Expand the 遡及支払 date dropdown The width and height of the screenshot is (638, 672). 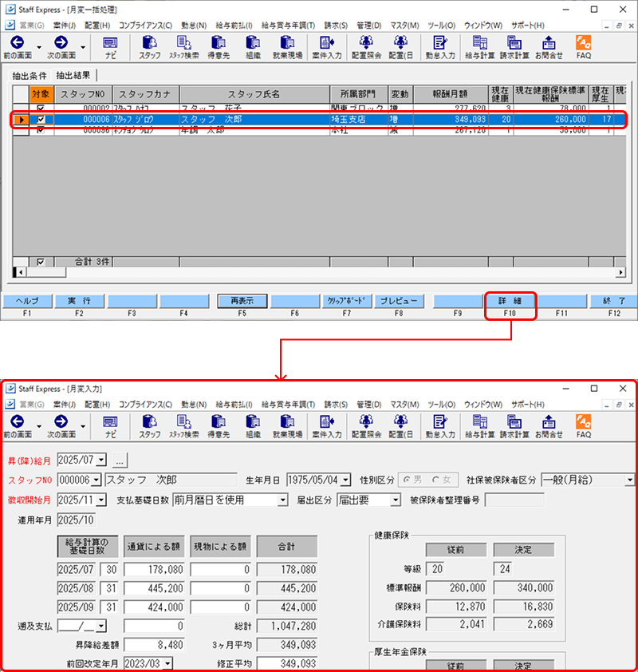[101, 627]
